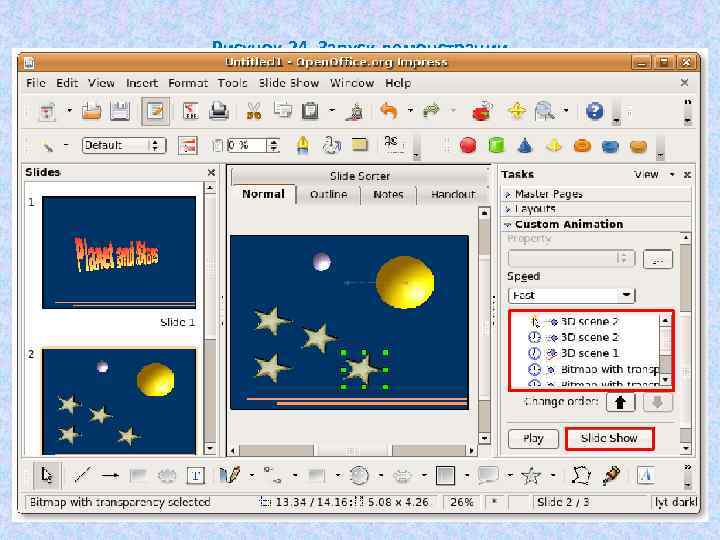Image resolution: width=720 pixels, height=540 pixels.
Task: Open the Default style combo box
Action: tap(124, 145)
